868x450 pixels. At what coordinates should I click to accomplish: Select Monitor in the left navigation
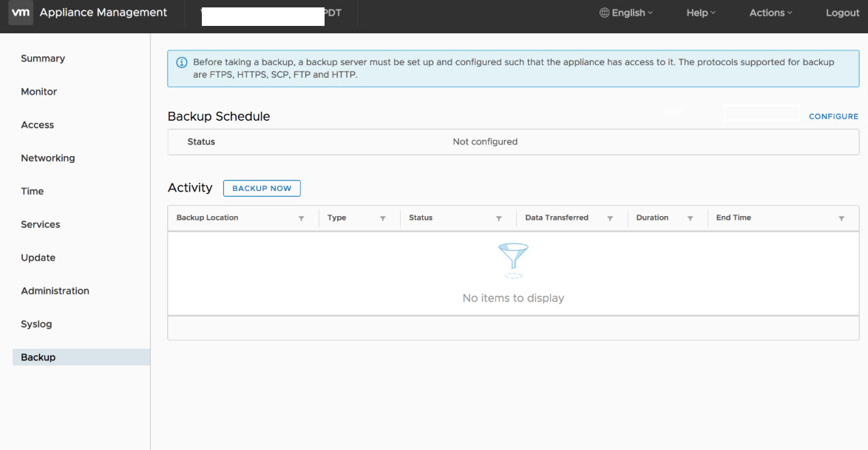(x=39, y=92)
